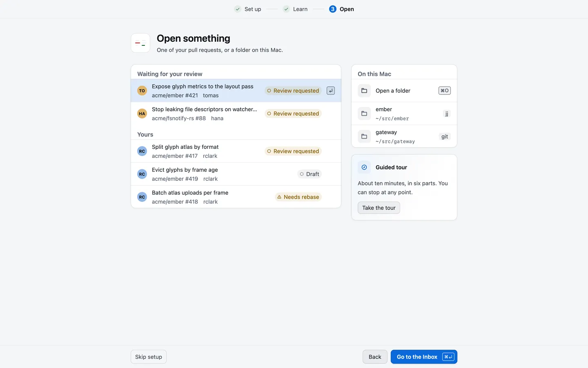
Task: Go to the Learn step
Action: [295, 9]
